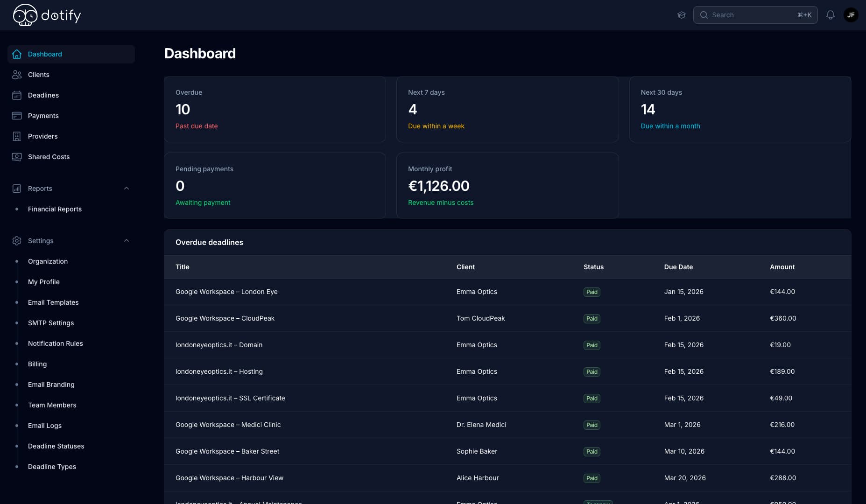The height and width of the screenshot is (504, 866).
Task: Click the Due Date column header
Action: click(678, 267)
